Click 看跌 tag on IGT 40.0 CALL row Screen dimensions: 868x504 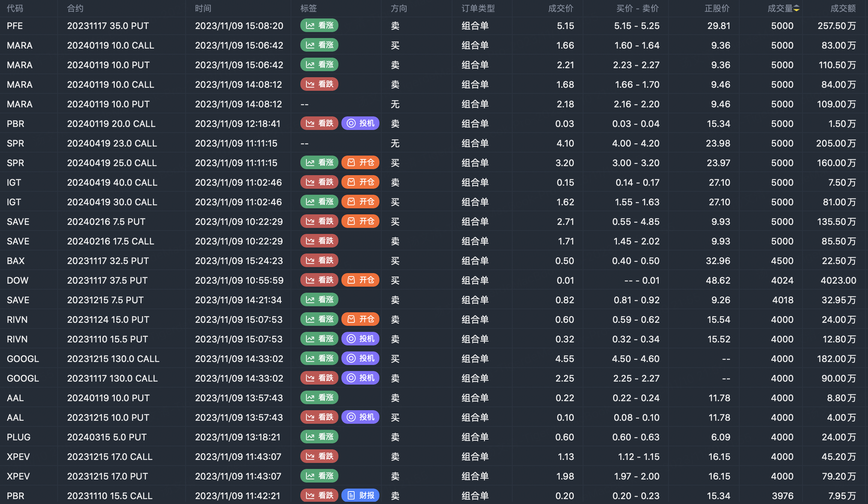(319, 182)
